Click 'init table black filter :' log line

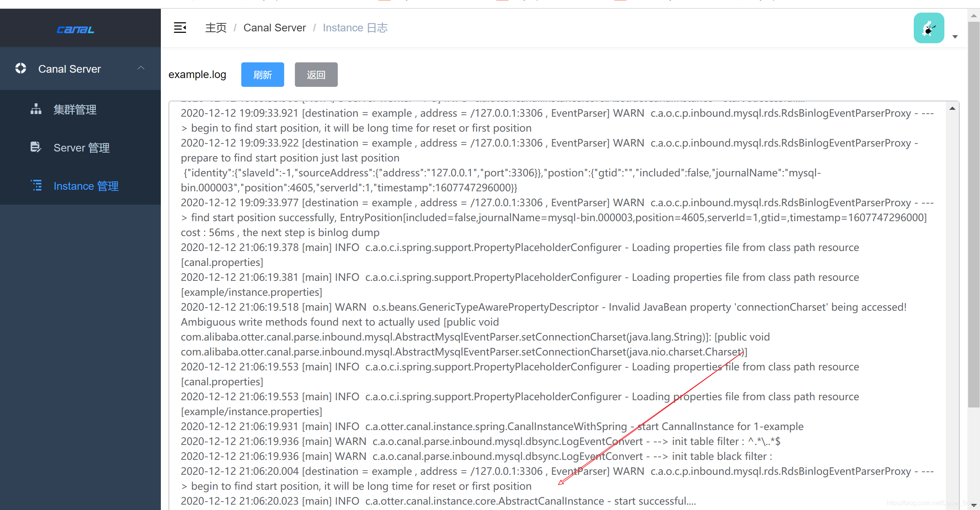coord(476,456)
